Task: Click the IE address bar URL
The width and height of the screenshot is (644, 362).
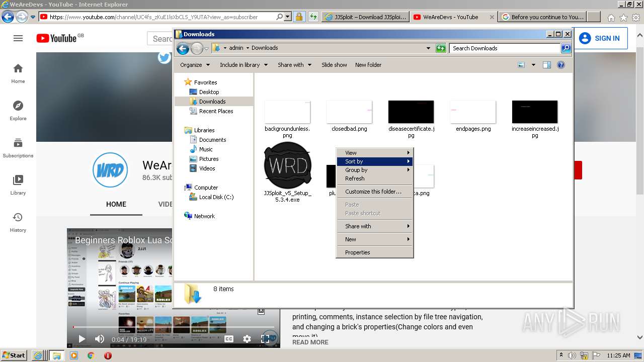Action: [x=153, y=17]
